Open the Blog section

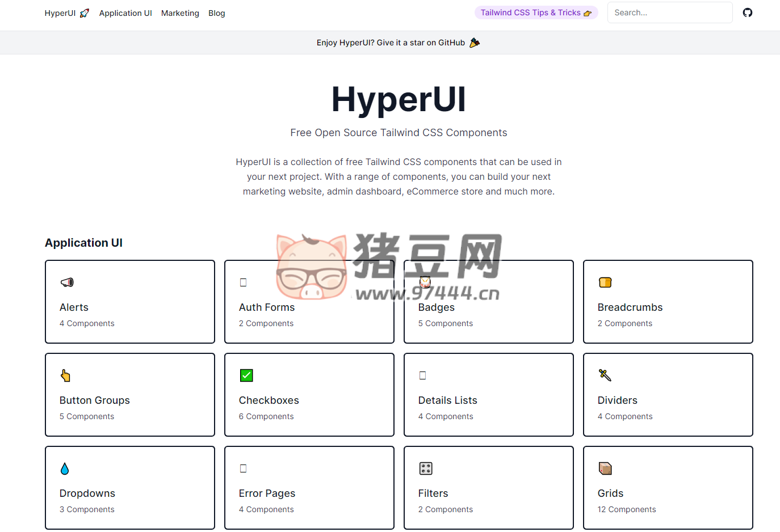(217, 12)
